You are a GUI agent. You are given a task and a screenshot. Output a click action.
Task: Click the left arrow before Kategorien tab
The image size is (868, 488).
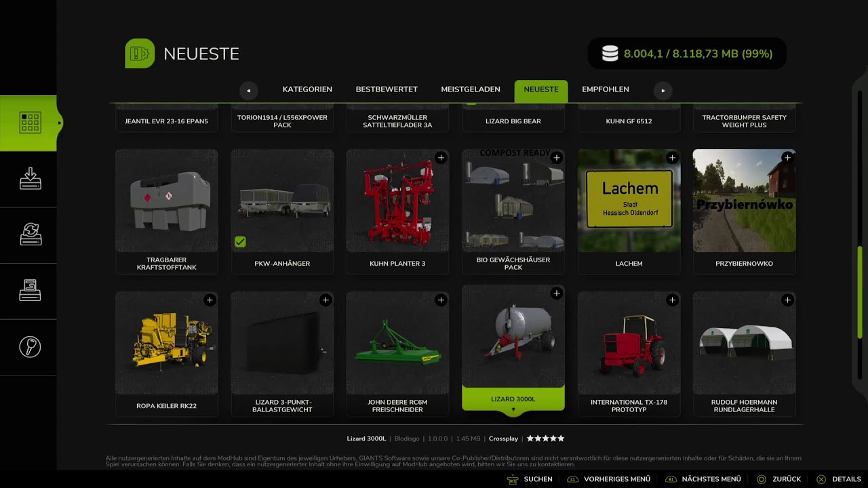249,90
